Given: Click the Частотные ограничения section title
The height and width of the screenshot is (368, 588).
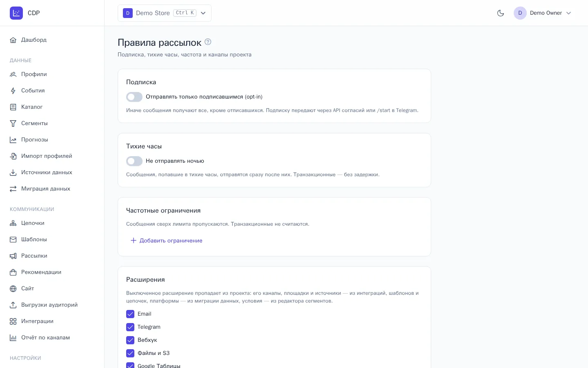Looking at the screenshot, I should tap(163, 211).
